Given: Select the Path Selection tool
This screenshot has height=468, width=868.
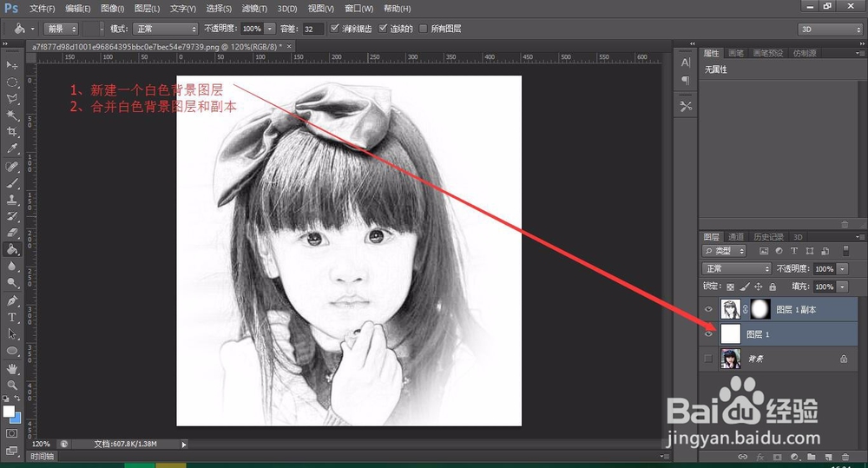Looking at the screenshot, I should pos(11,334).
